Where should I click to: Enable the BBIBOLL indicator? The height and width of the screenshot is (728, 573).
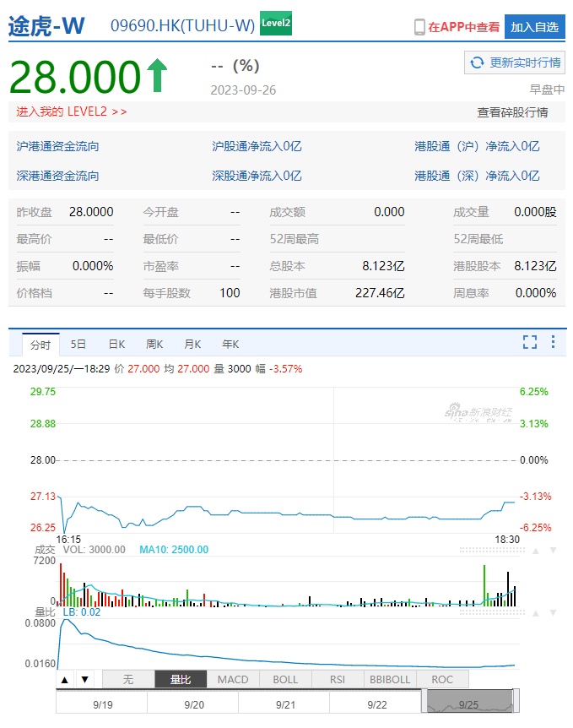tap(390, 679)
